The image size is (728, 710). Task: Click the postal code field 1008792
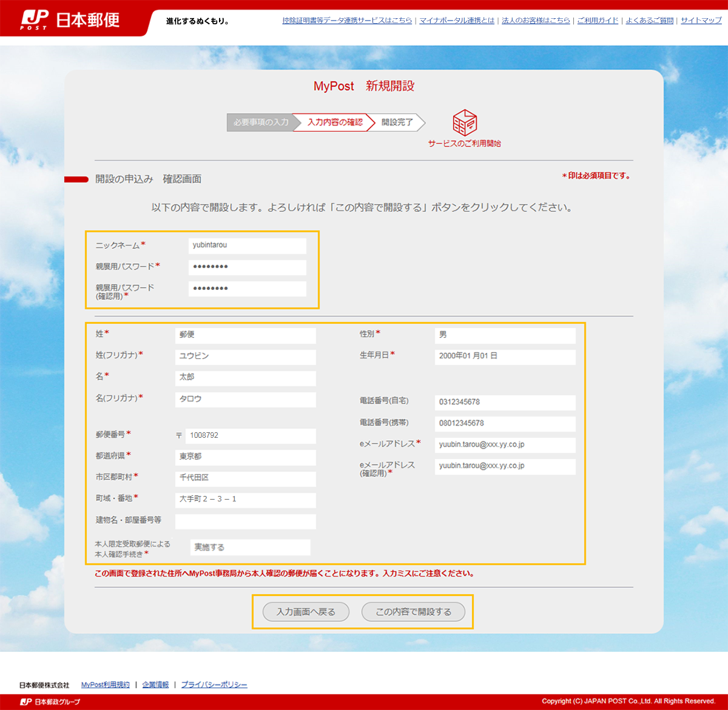251,436
